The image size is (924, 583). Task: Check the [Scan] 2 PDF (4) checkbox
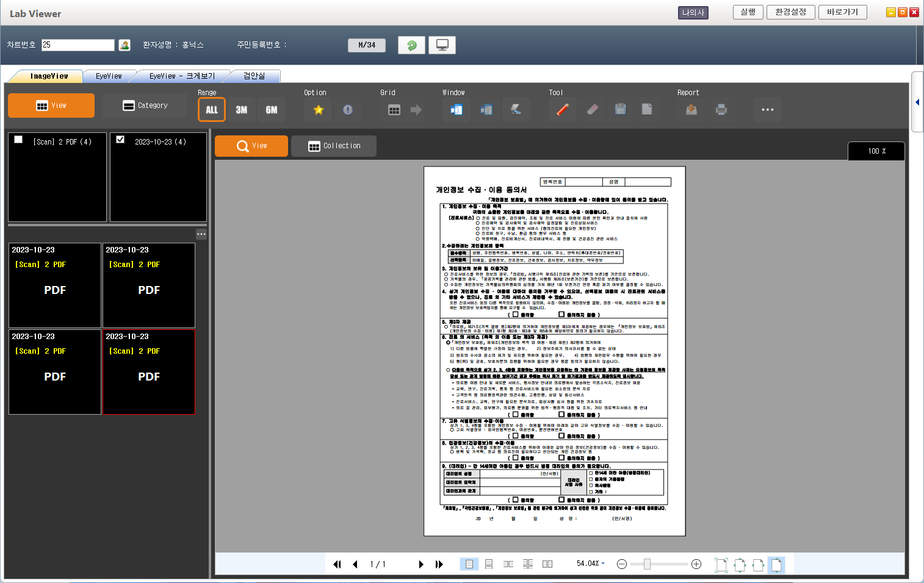click(x=18, y=140)
